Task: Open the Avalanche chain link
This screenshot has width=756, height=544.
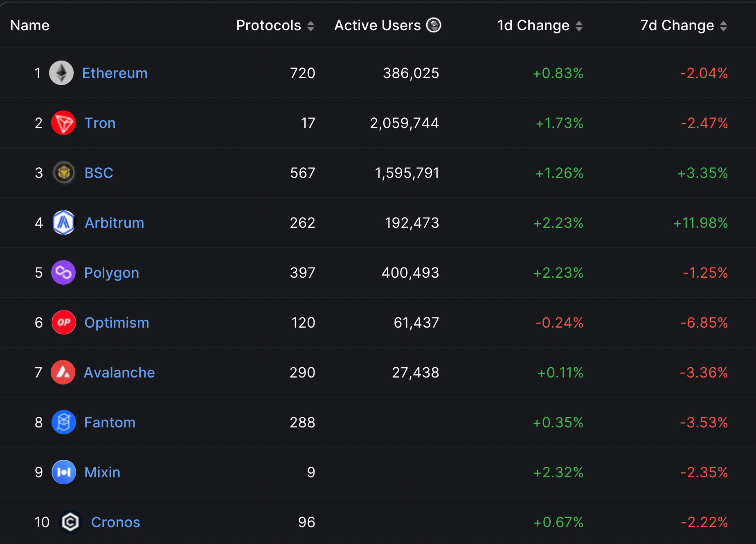Action: 119,373
